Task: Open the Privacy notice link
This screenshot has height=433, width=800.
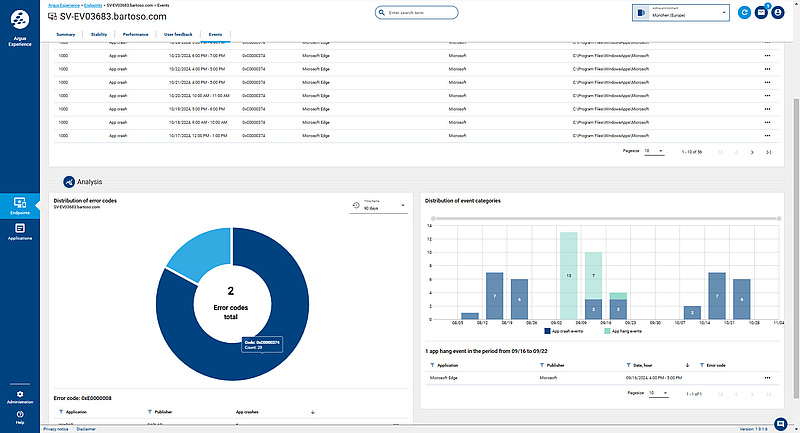Action: (x=55, y=429)
